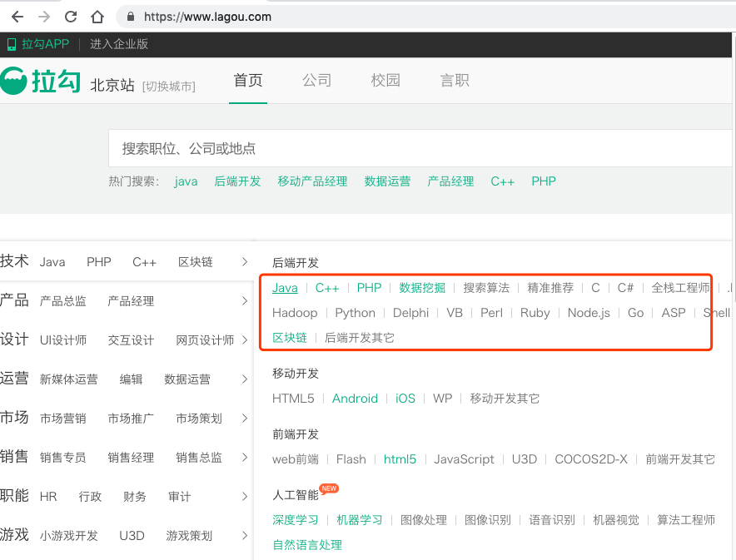This screenshot has height=560, width=736.
Task: Click 切换城市 to change city
Action: (169, 87)
